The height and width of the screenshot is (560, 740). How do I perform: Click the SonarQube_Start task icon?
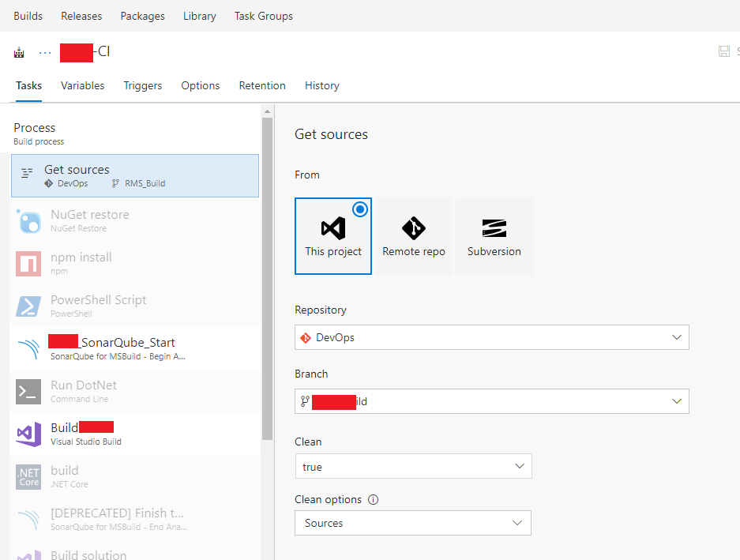28,349
